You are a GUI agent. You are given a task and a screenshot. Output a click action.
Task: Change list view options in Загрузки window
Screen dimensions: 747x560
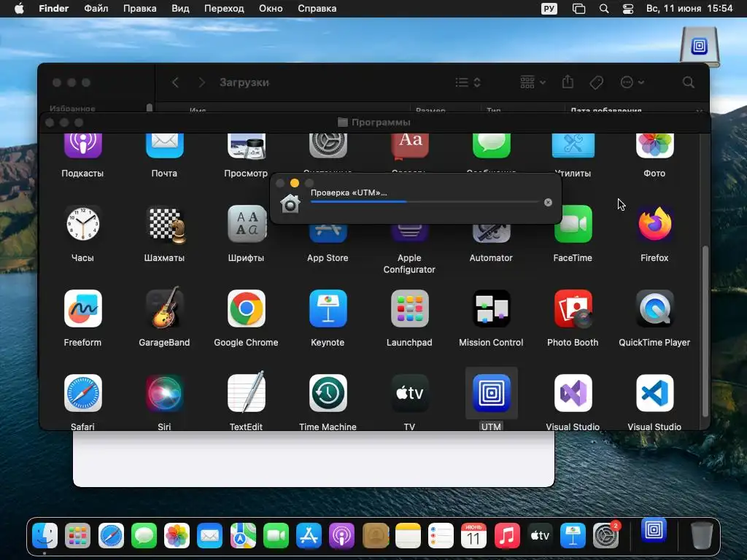468,82
